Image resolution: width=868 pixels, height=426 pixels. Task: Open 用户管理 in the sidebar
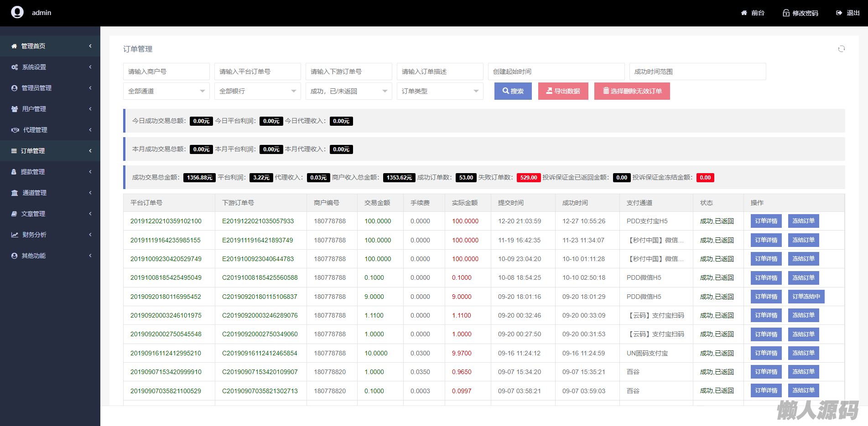click(x=34, y=109)
